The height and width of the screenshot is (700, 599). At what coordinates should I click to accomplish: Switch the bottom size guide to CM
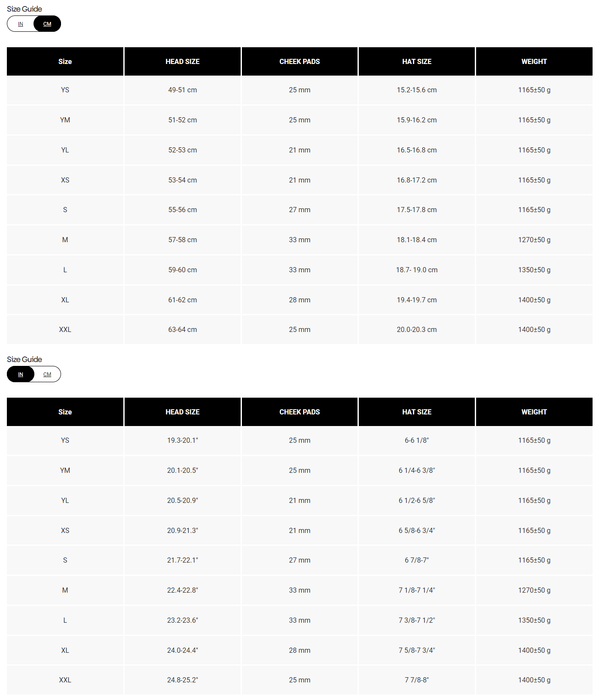tap(47, 374)
